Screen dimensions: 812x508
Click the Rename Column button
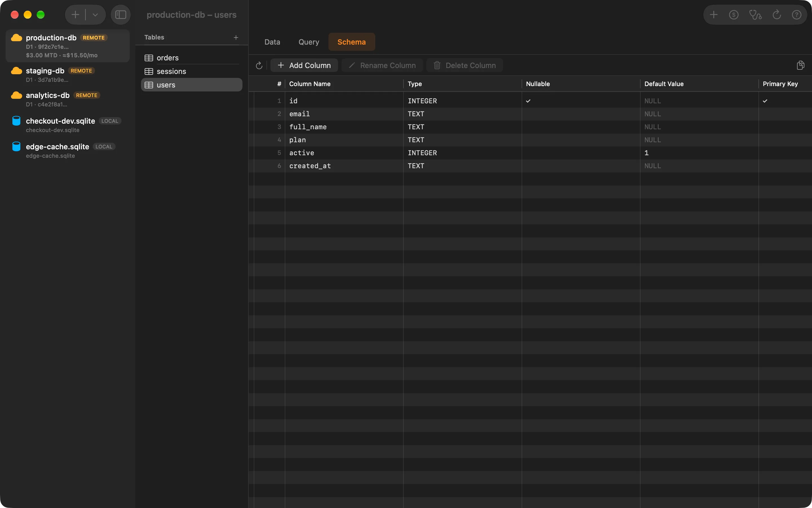[x=382, y=65]
